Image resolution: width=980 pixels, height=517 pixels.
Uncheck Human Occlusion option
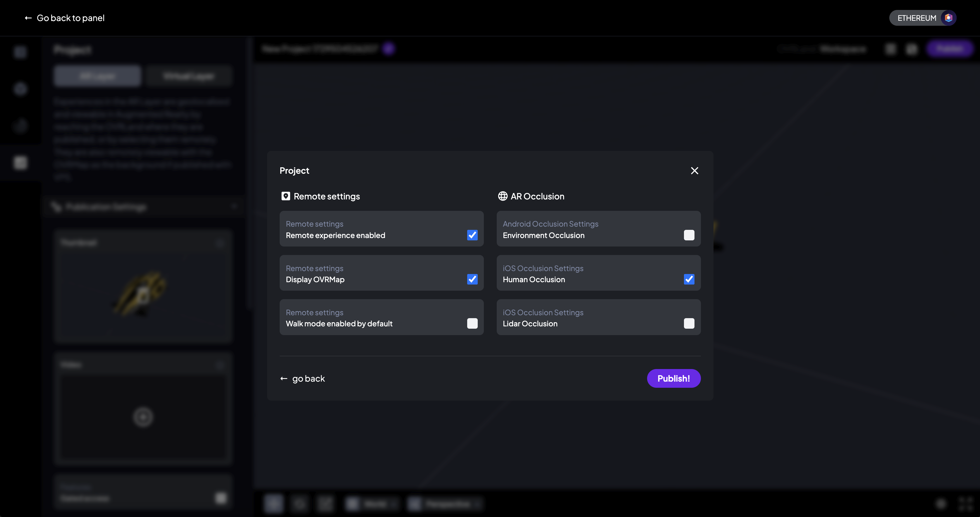click(689, 280)
